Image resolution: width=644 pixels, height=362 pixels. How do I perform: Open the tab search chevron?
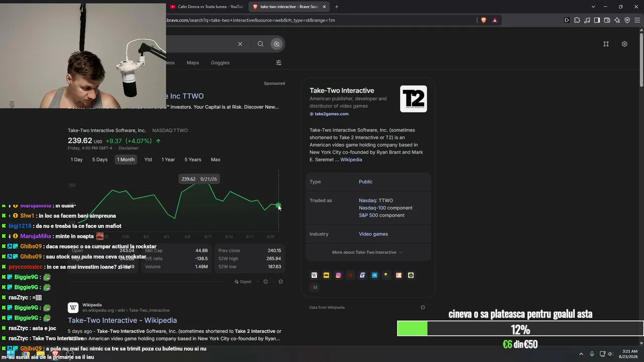593,7
